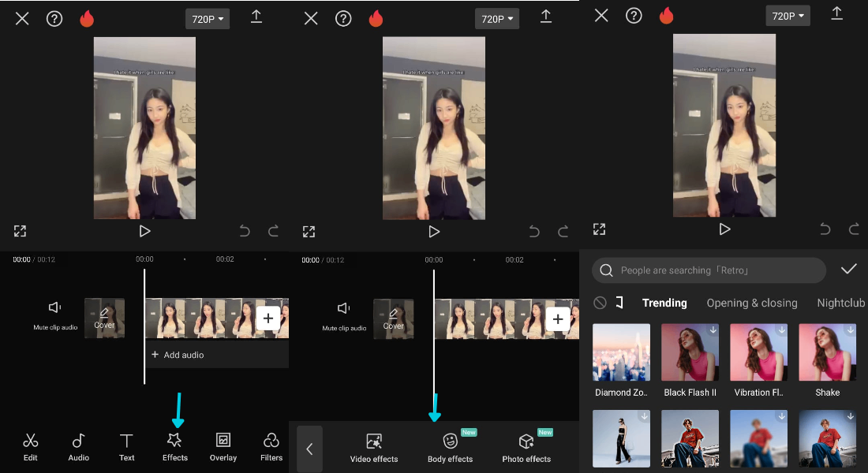
Task: Edit the Cover in middle screen
Action: pos(394,318)
